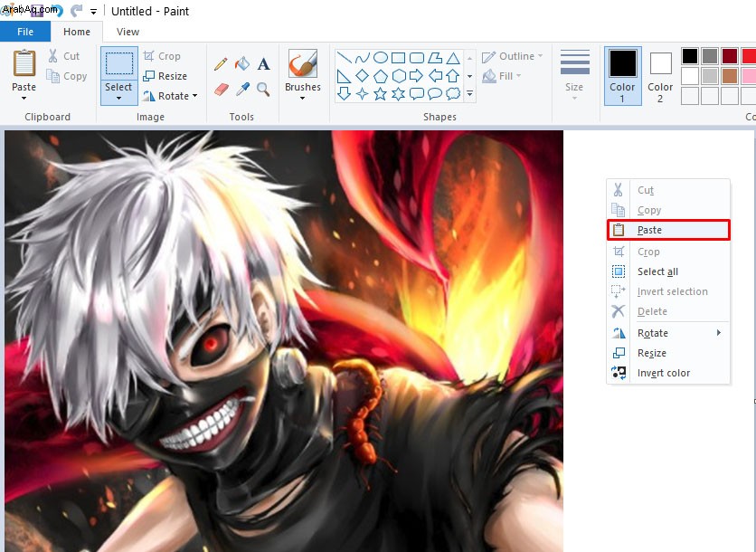Viewport: 756px width, 552px height.
Task: Choose the Right triangle shape
Action: pos(344,76)
